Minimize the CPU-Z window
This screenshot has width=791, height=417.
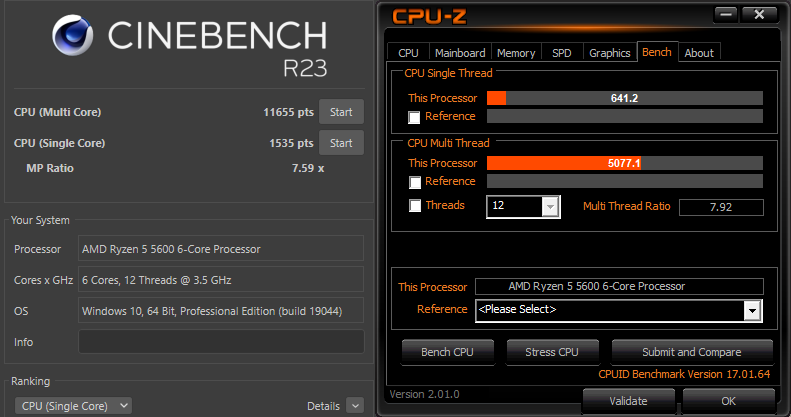point(726,15)
